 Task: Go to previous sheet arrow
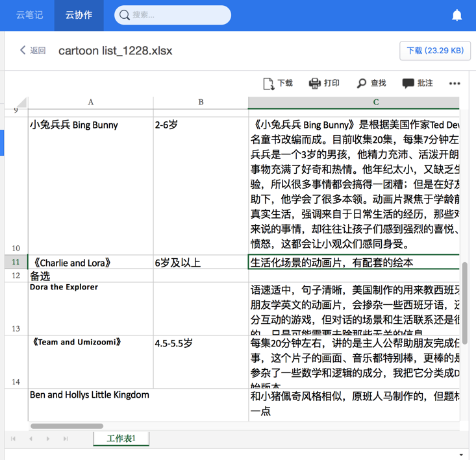(x=31, y=439)
